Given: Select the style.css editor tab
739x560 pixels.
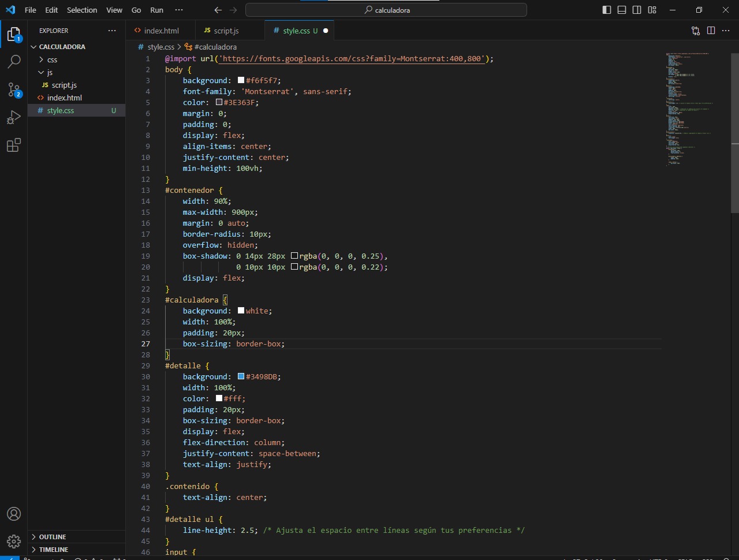Looking at the screenshot, I should [x=300, y=31].
